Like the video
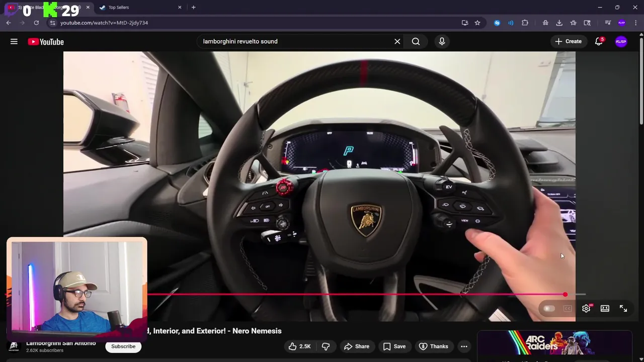Viewport: 644px width, 362px height. pos(300,346)
